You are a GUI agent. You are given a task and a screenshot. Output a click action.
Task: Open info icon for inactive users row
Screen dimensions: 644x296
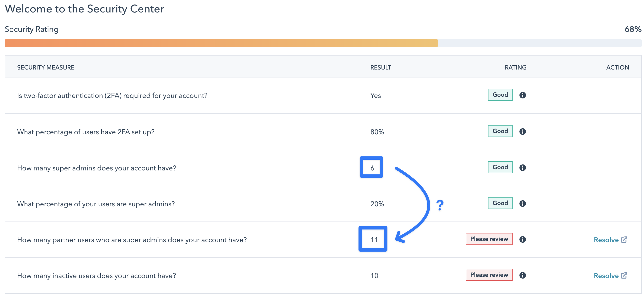click(522, 275)
